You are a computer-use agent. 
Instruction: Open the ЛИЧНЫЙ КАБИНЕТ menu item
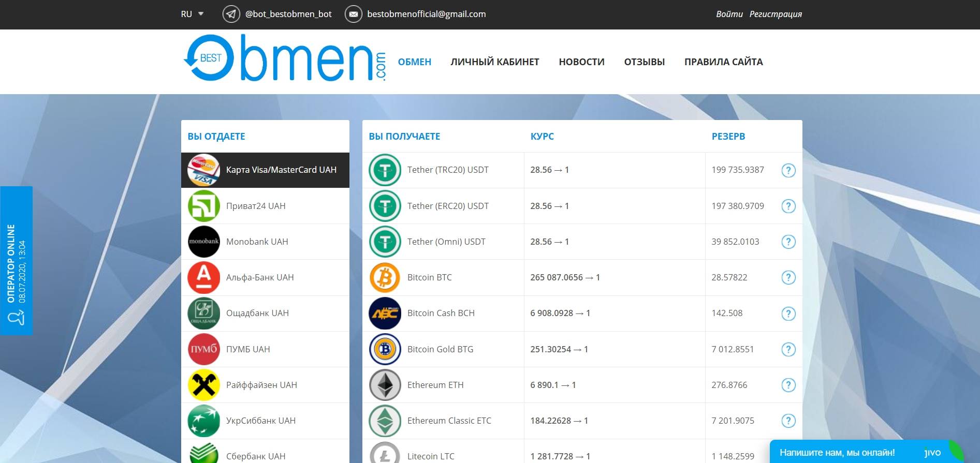point(495,62)
